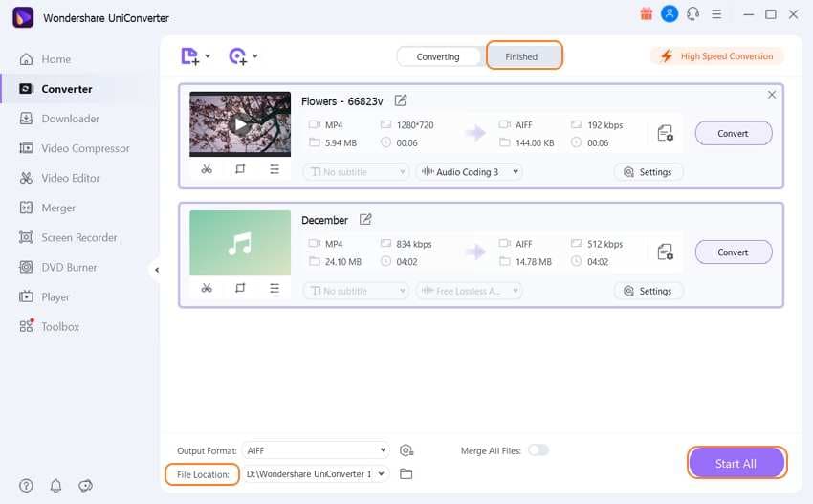This screenshot has height=504, width=813.
Task: Open the gift box icon
Action: [x=646, y=14]
